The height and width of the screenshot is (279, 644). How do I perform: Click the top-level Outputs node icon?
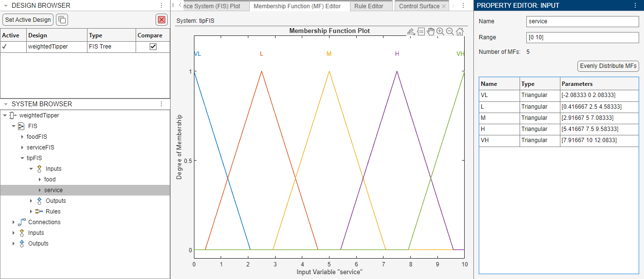point(22,244)
